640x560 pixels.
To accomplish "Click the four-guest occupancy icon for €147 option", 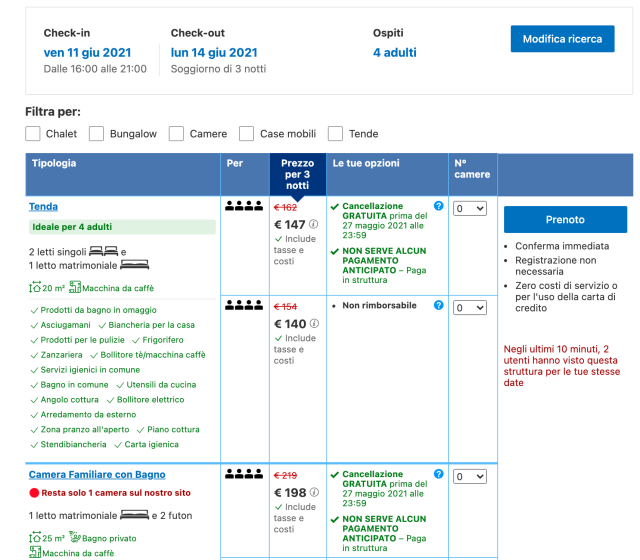I will pyautogui.click(x=244, y=206).
